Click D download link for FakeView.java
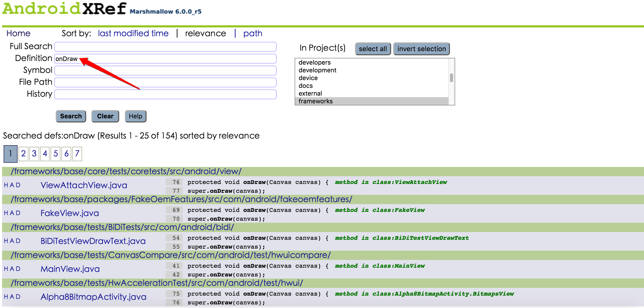The width and height of the screenshot is (644, 308). click(x=18, y=213)
